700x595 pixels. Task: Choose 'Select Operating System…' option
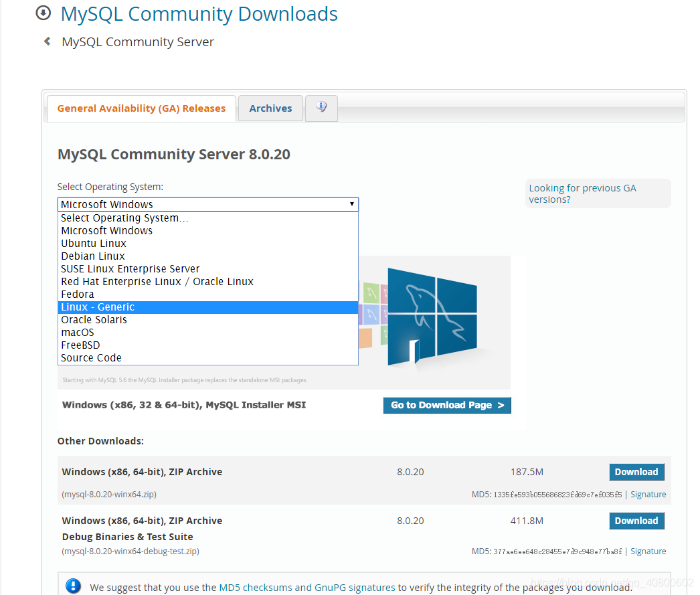pyautogui.click(x=208, y=218)
